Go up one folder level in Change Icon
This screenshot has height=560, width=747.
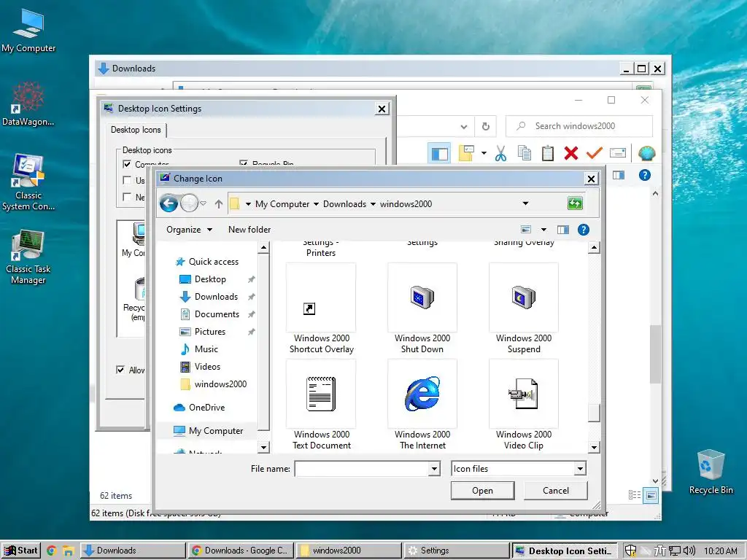click(219, 204)
